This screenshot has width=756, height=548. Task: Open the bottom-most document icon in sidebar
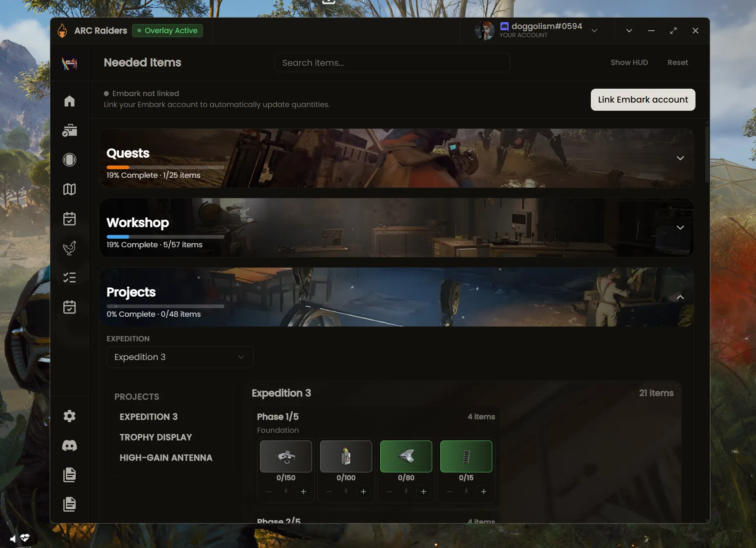pyautogui.click(x=70, y=504)
